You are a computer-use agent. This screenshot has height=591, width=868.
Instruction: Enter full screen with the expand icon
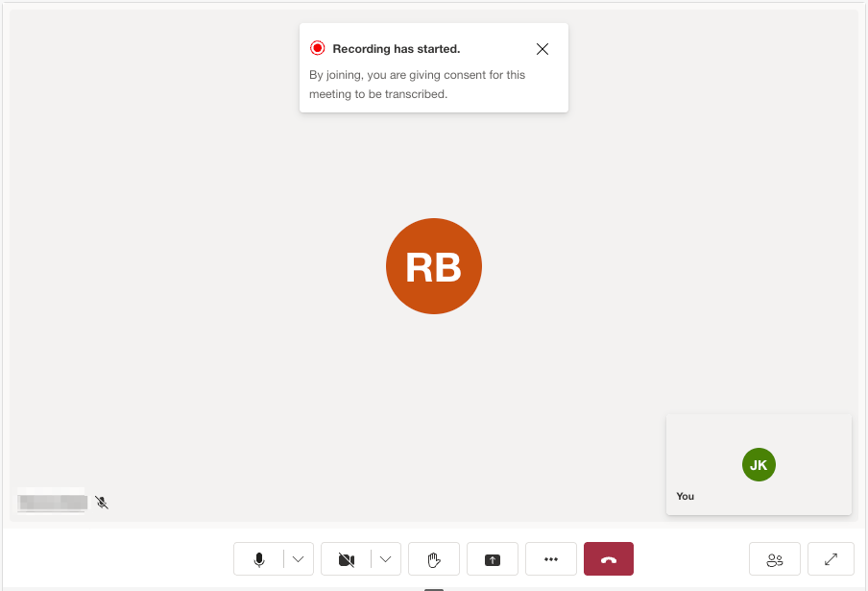tap(831, 559)
